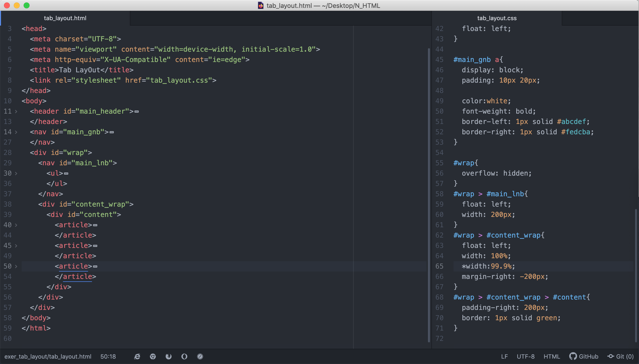Click the LF line ending selector
This screenshot has width=639, height=364.
(504, 357)
